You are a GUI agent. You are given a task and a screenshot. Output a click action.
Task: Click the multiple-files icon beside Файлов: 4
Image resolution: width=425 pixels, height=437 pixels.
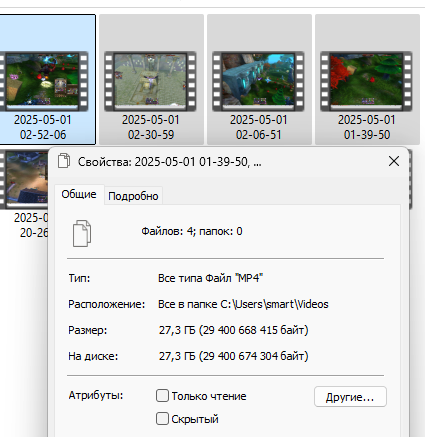(82, 233)
